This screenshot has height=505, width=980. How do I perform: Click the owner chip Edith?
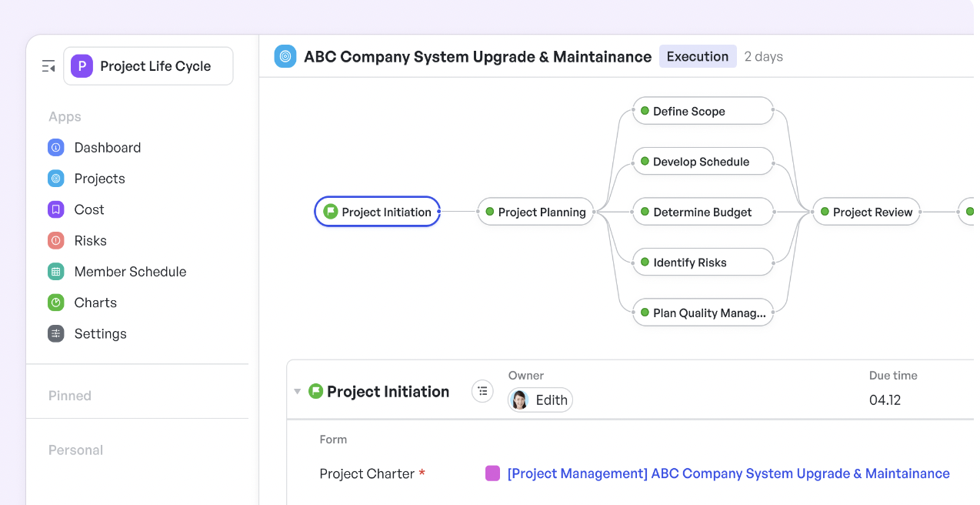(x=540, y=400)
